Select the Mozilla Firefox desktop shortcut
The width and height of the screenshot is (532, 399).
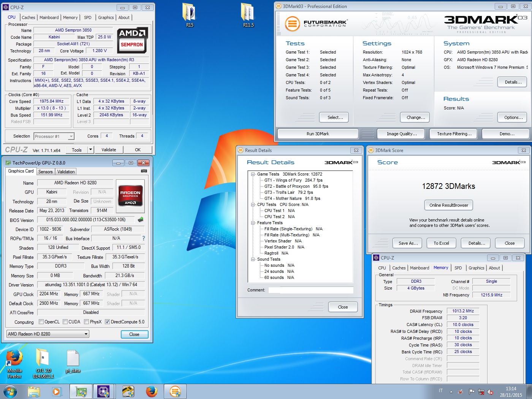point(14,364)
